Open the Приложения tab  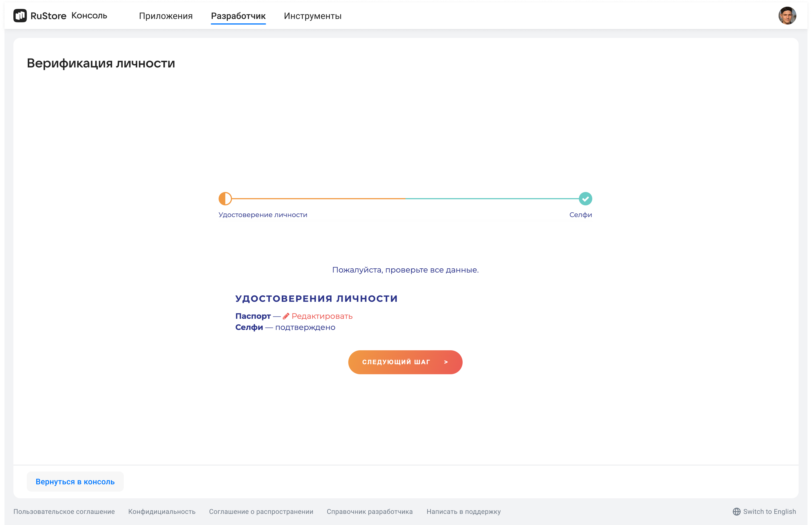tap(166, 16)
